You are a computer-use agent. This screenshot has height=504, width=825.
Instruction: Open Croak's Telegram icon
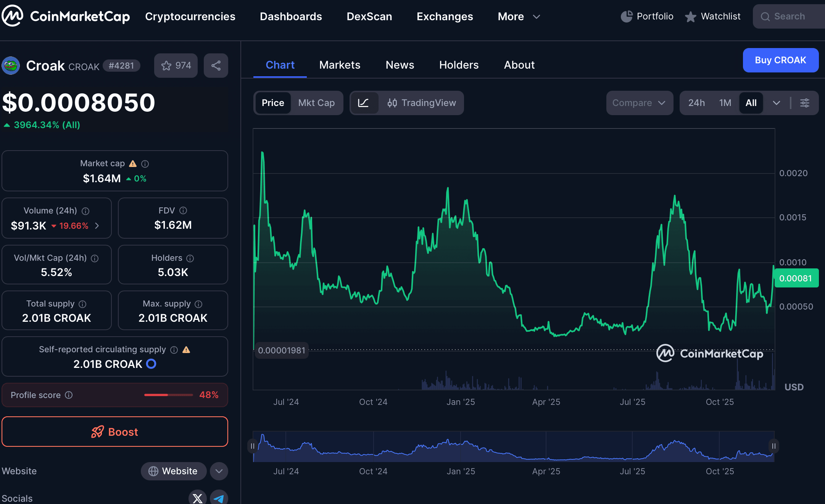(x=219, y=498)
